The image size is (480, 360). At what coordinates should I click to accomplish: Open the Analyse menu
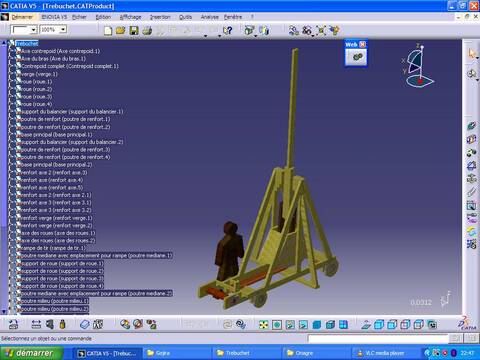209,17
